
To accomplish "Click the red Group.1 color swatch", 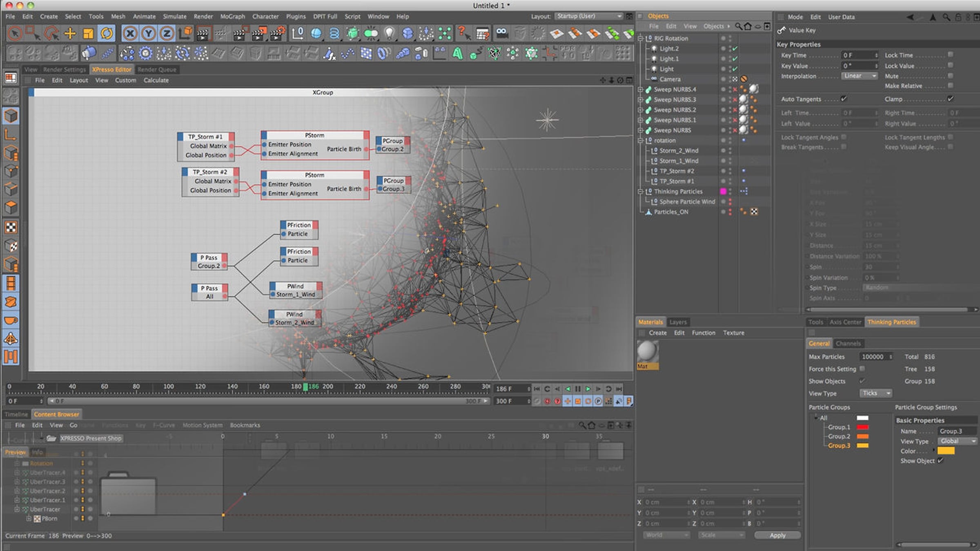I will coord(862,427).
